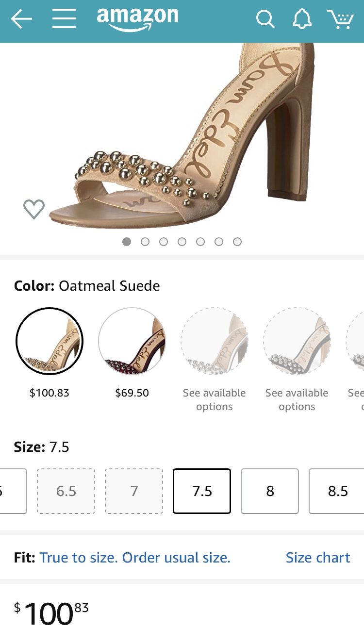Add shoe to wishlist with heart icon
The width and height of the screenshot is (364, 628).
[x=34, y=209]
